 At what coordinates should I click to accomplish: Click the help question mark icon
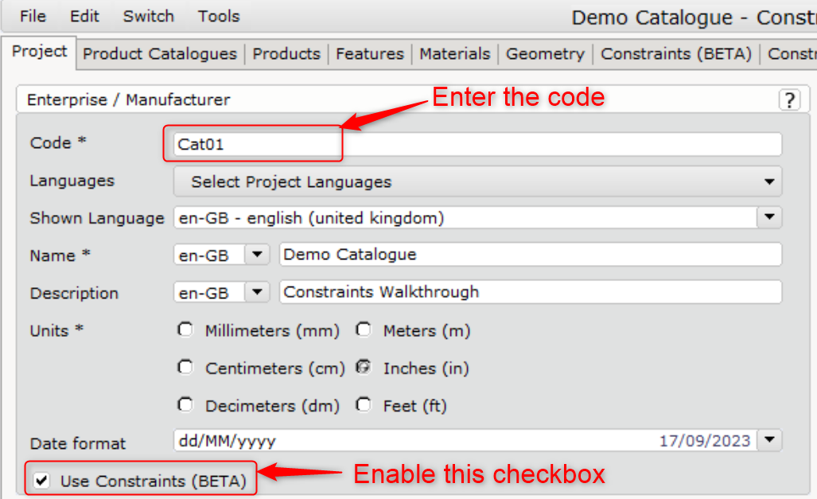[x=789, y=99]
